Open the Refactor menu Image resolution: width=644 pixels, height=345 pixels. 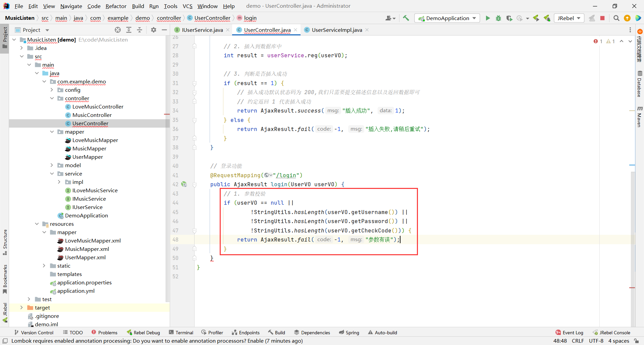pos(116,6)
